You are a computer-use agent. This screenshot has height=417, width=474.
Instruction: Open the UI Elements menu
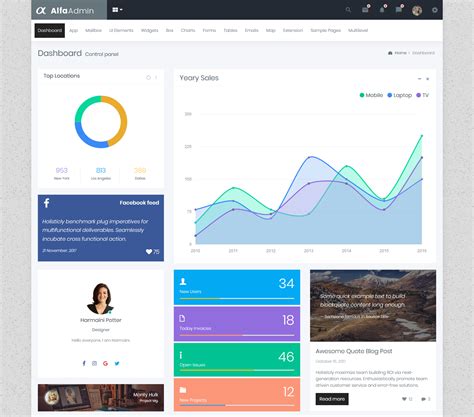pyautogui.click(x=121, y=31)
